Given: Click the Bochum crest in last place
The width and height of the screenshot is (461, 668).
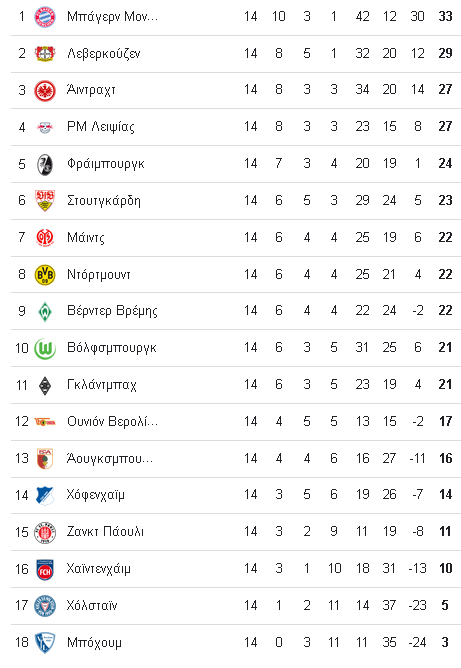Looking at the screenshot, I should (x=45, y=642).
